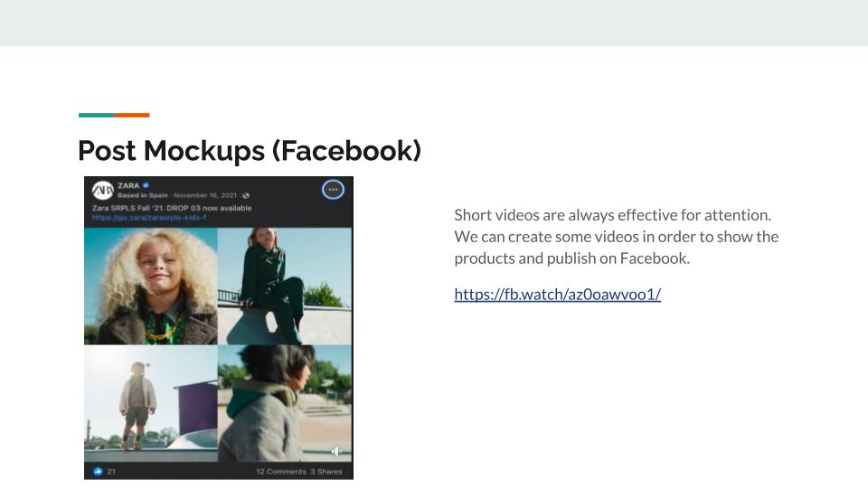
Task: Select the bottom-right photo with gray coat
Action: tap(285, 403)
